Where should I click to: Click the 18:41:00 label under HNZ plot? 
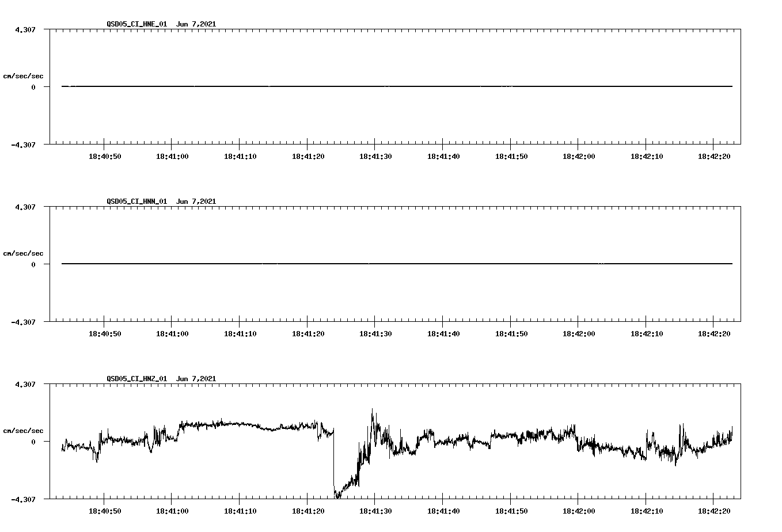(173, 511)
